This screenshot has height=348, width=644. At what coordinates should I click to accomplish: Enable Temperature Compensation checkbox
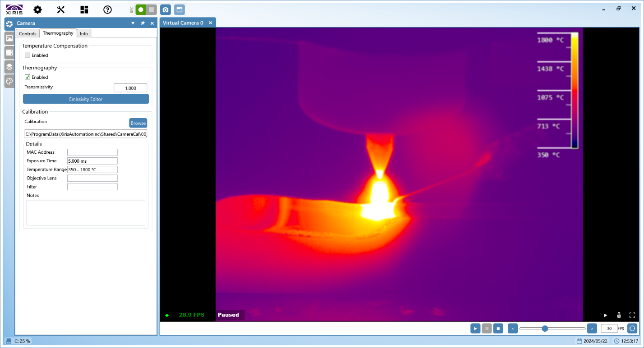pyautogui.click(x=28, y=55)
